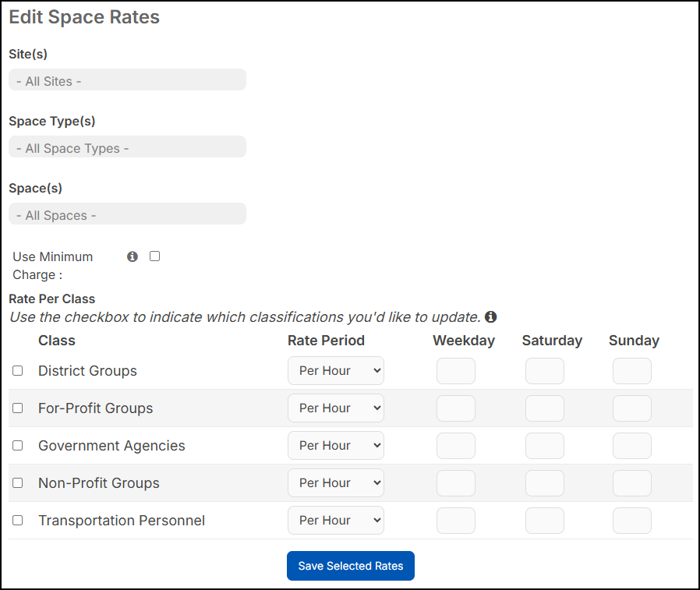The image size is (700, 590).
Task: Click the Space Type(s) label
Action: coord(52,122)
